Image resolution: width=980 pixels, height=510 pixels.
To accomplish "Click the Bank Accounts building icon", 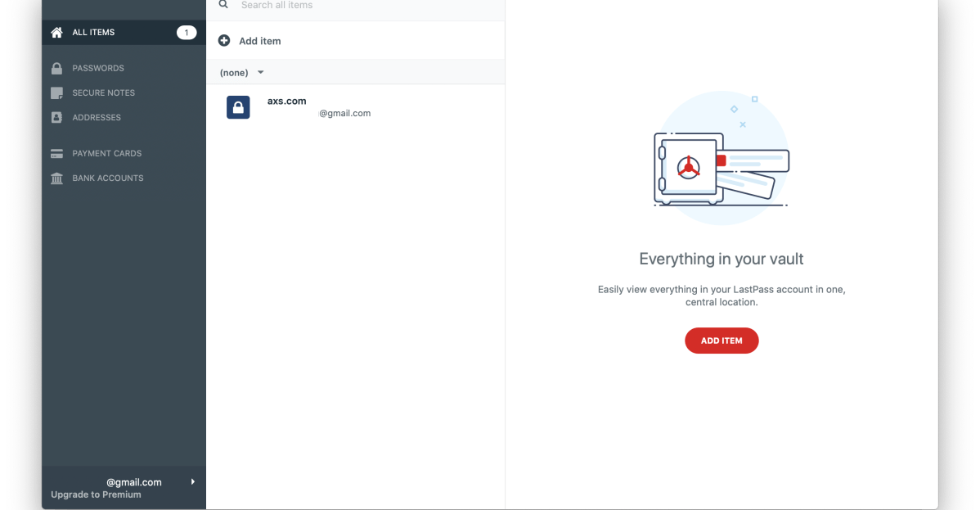I will pyautogui.click(x=56, y=178).
